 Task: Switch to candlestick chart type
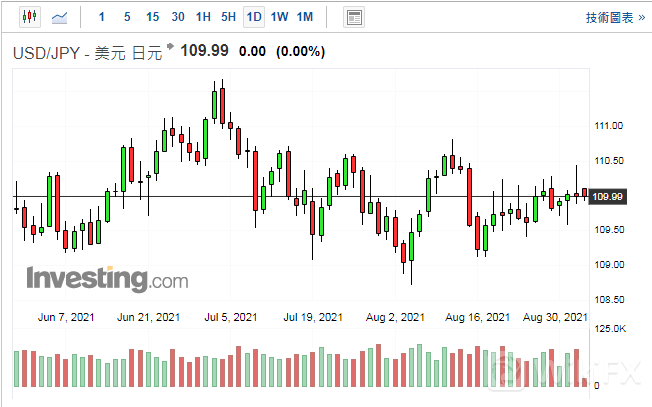tap(29, 17)
